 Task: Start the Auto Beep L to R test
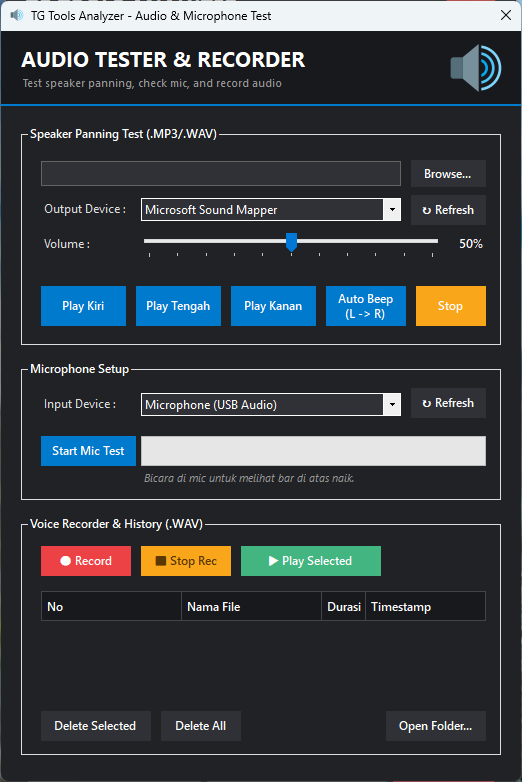366,306
